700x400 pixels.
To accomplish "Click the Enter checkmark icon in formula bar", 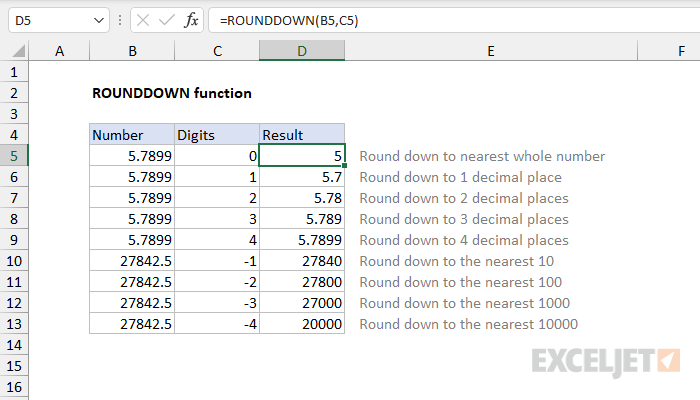I will pyautogui.click(x=167, y=21).
